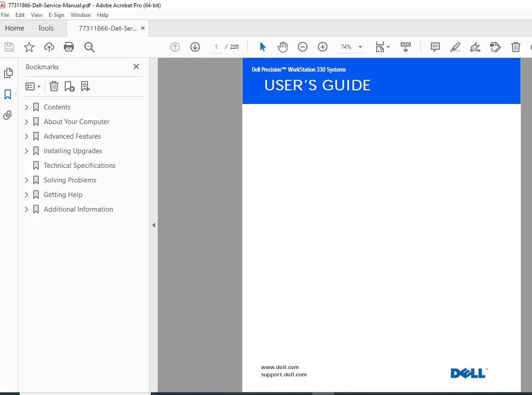The width and height of the screenshot is (532, 395).
Task: Zoom out with minus icon
Action: tap(303, 47)
